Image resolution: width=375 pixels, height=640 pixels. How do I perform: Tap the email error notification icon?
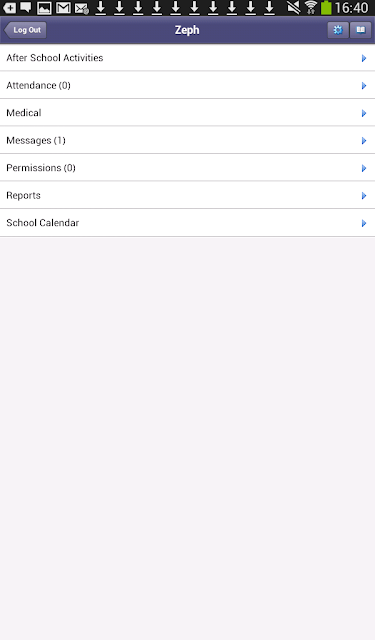click(x=82, y=8)
